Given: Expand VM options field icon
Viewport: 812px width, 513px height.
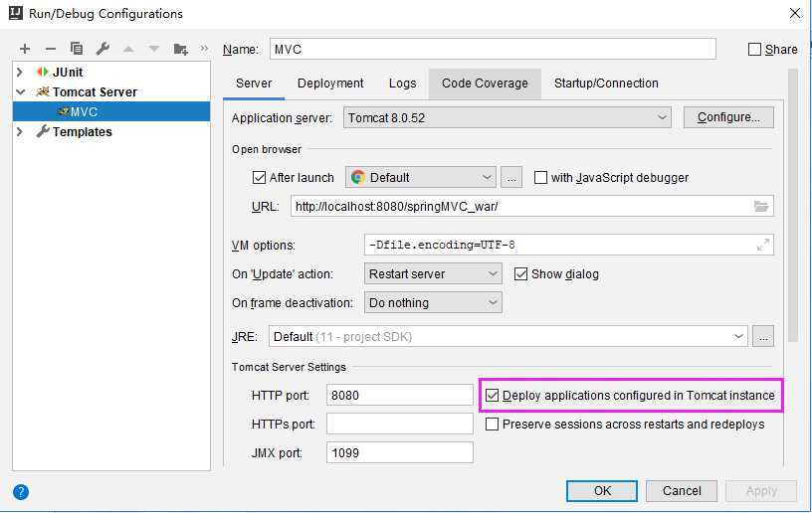Looking at the screenshot, I should pyautogui.click(x=763, y=245).
